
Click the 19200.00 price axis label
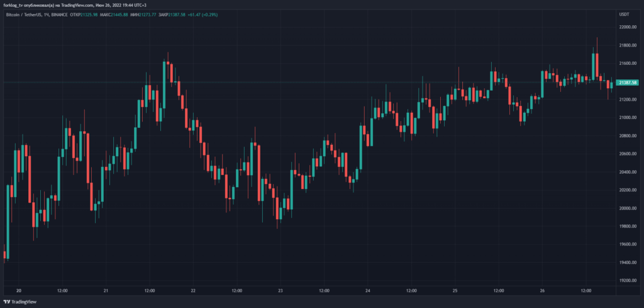[x=629, y=281]
